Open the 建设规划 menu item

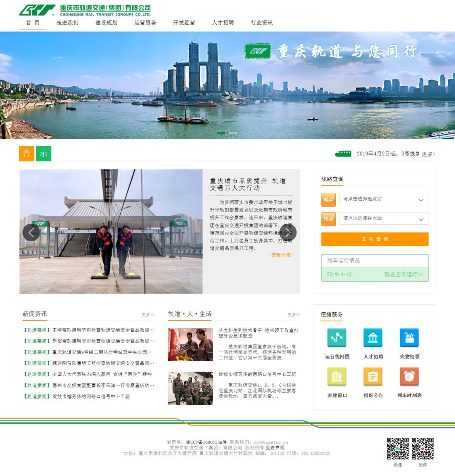[106, 23]
